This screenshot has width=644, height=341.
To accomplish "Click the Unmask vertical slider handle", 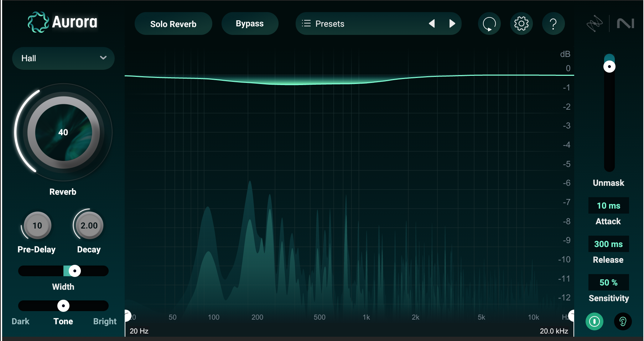I will click(x=609, y=67).
